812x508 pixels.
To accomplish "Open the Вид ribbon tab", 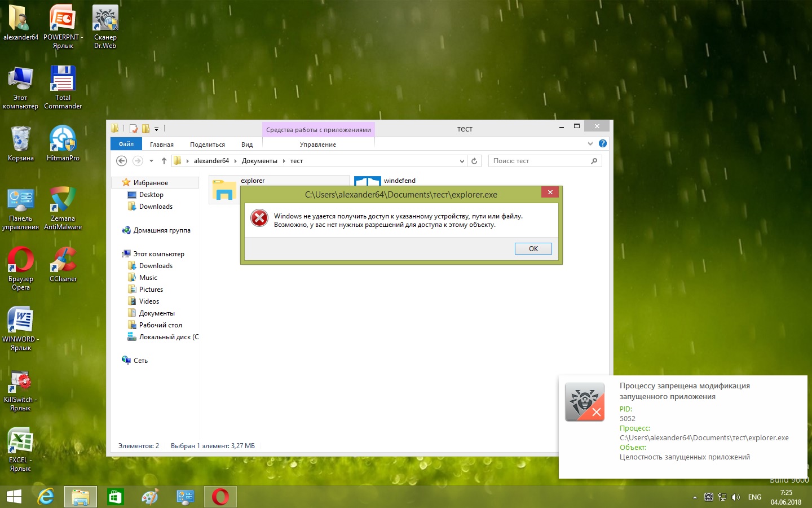I will pos(247,144).
